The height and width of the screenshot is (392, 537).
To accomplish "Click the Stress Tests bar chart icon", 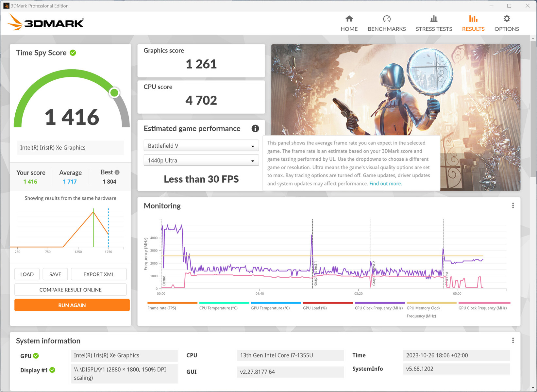I will [x=434, y=19].
